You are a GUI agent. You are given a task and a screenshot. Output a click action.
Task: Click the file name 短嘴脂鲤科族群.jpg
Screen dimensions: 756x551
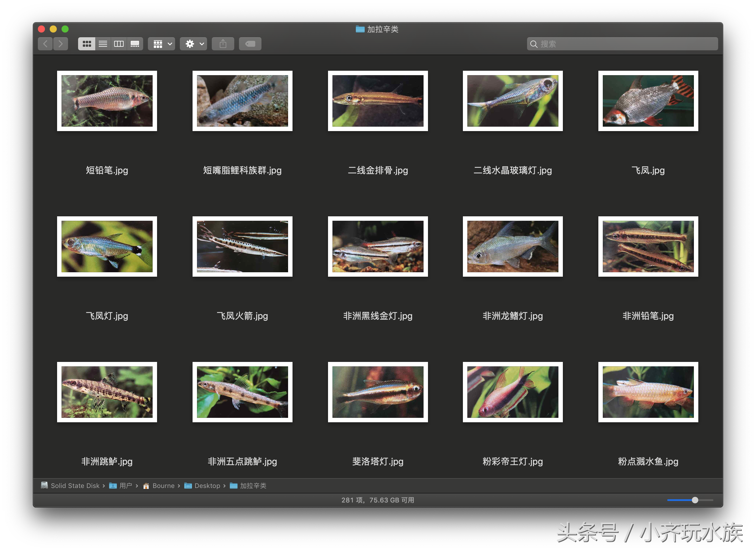point(242,170)
